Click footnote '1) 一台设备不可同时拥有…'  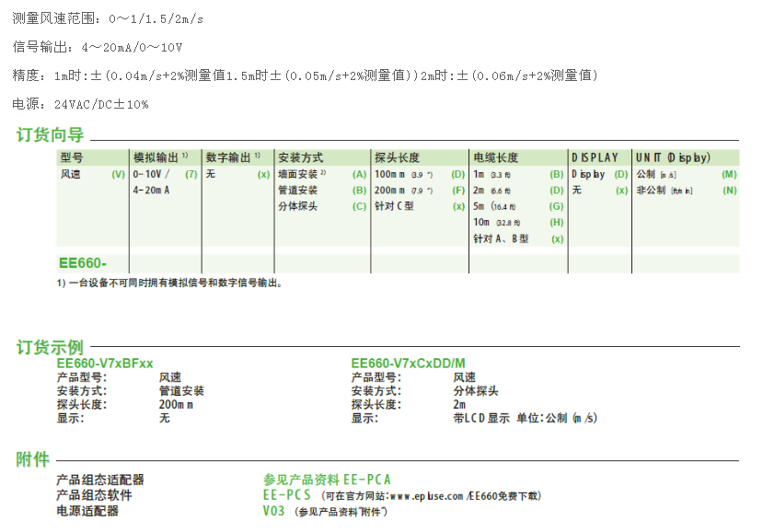click(170, 283)
